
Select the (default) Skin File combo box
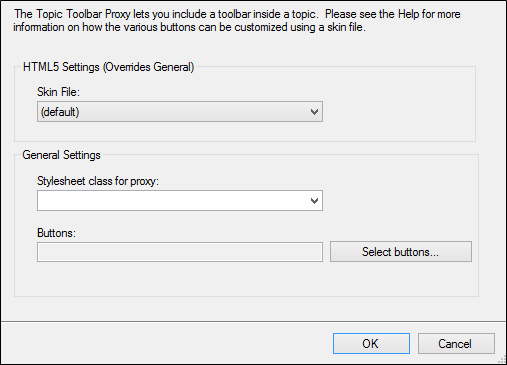(180, 112)
